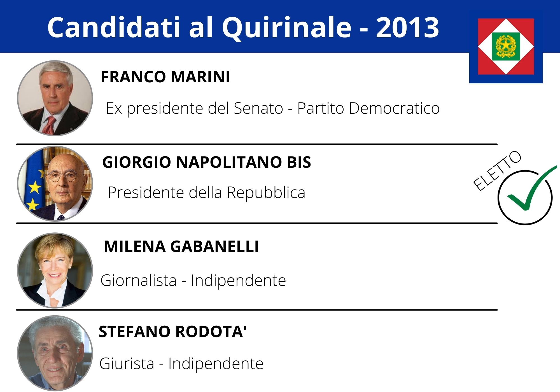The image size is (560, 392).
Task: Click the rotated ELETTO label
Action: [x=497, y=171]
